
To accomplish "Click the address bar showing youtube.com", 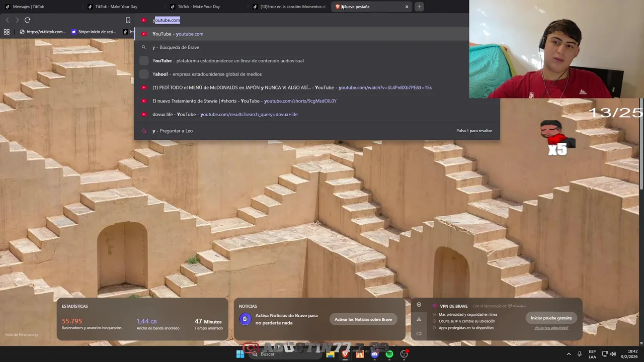I will [x=302, y=20].
